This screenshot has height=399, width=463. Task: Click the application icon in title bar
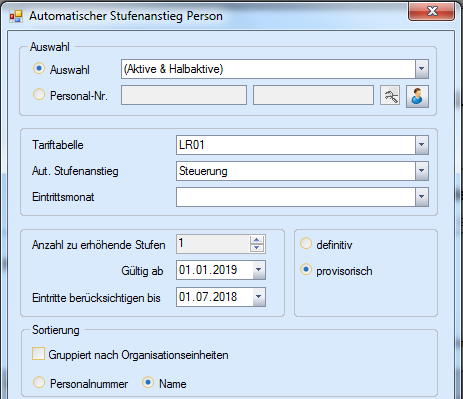[16, 16]
